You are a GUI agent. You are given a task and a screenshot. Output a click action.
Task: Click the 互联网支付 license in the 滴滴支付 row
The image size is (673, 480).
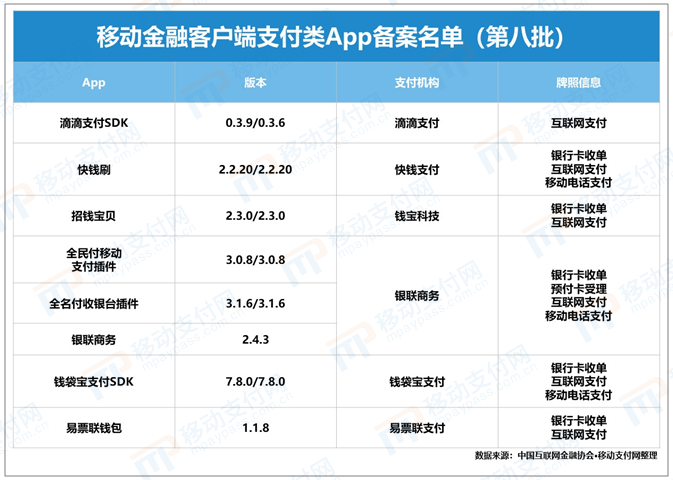[579, 123]
